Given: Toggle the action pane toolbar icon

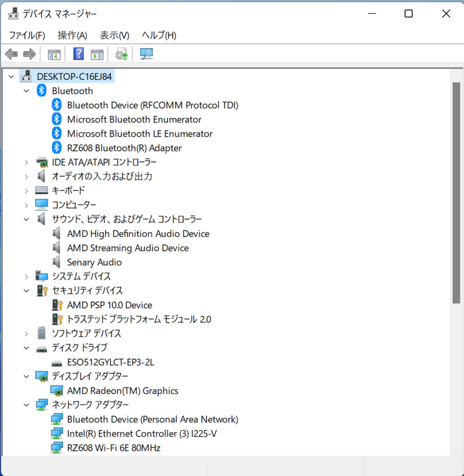Looking at the screenshot, I should click(x=97, y=55).
